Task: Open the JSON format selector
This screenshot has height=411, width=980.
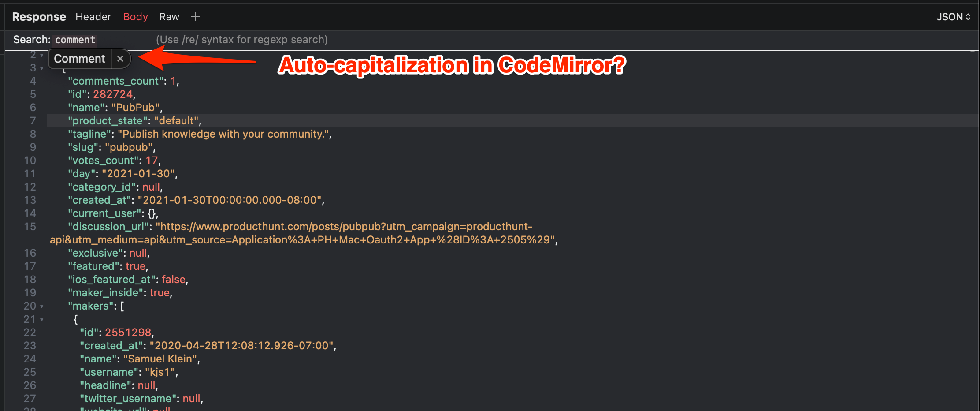Action: 953,16
